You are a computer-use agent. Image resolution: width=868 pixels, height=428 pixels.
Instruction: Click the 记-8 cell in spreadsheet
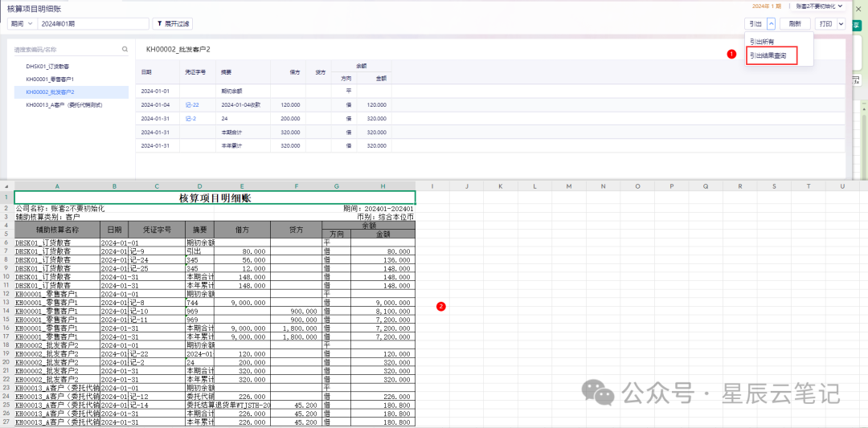click(x=157, y=303)
